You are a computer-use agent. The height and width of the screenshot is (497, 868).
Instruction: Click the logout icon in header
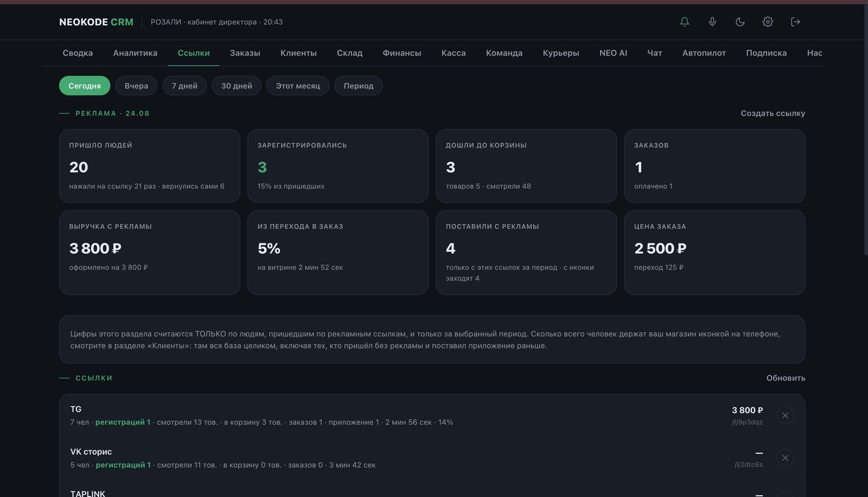pyautogui.click(x=795, y=22)
